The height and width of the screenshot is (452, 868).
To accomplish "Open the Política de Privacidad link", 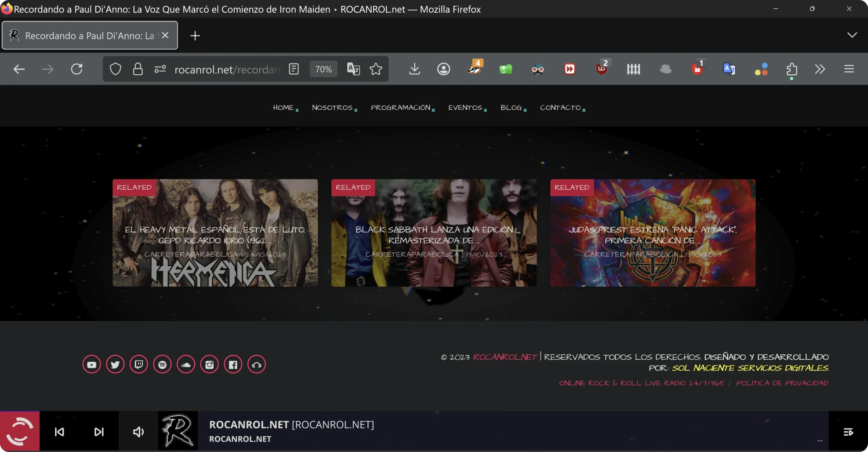I will click(x=782, y=383).
